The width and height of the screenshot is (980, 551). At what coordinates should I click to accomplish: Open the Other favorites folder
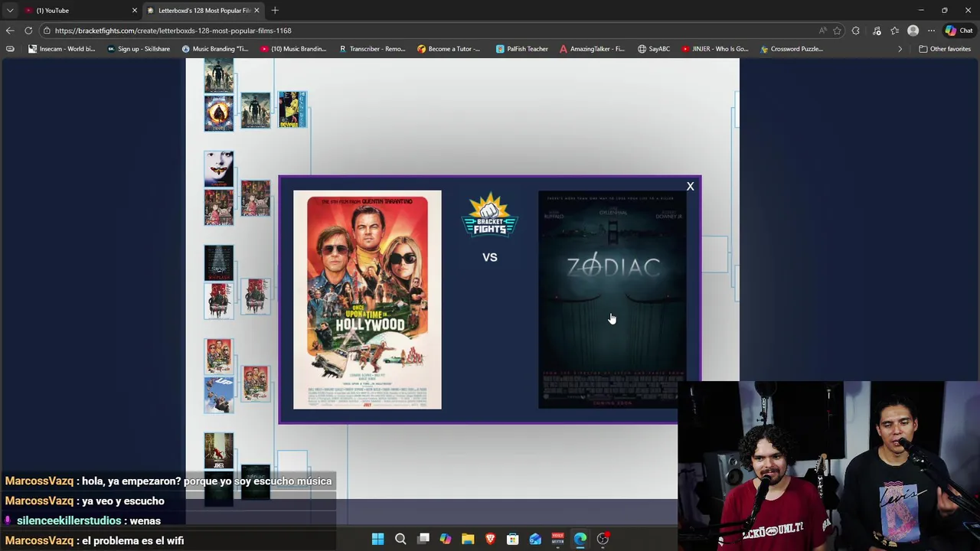pyautogui.click(x=945, y=49)
